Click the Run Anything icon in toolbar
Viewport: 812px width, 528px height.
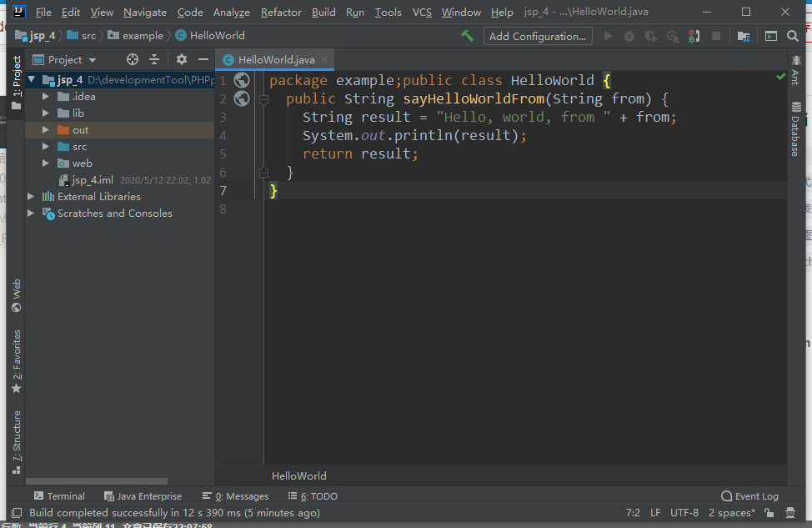pos(771,36)
